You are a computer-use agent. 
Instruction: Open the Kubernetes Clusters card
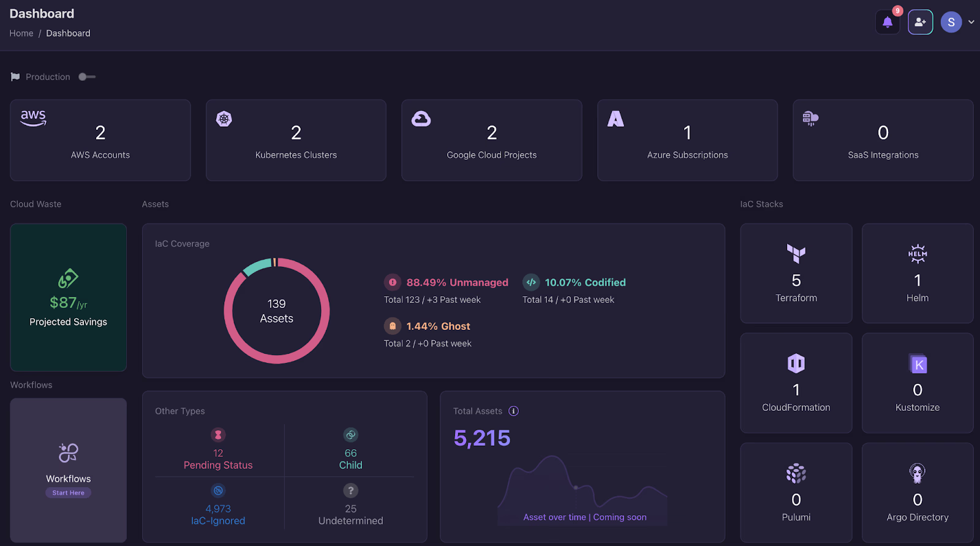(296, 140)
